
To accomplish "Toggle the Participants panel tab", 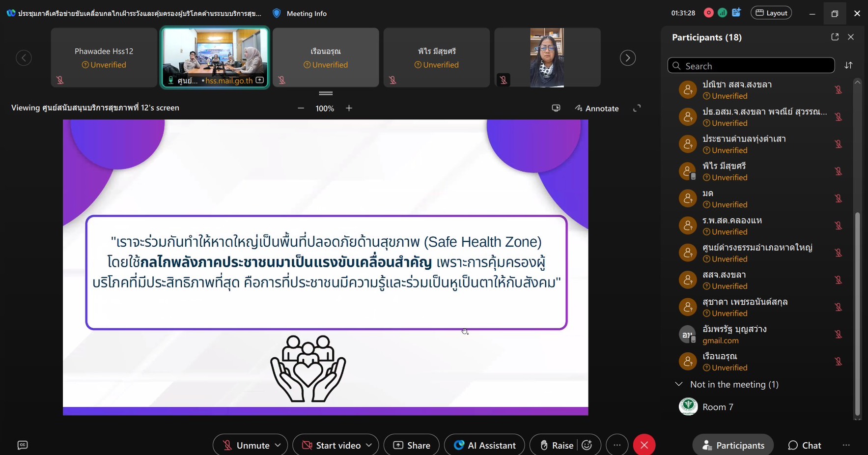I will 733,445.
